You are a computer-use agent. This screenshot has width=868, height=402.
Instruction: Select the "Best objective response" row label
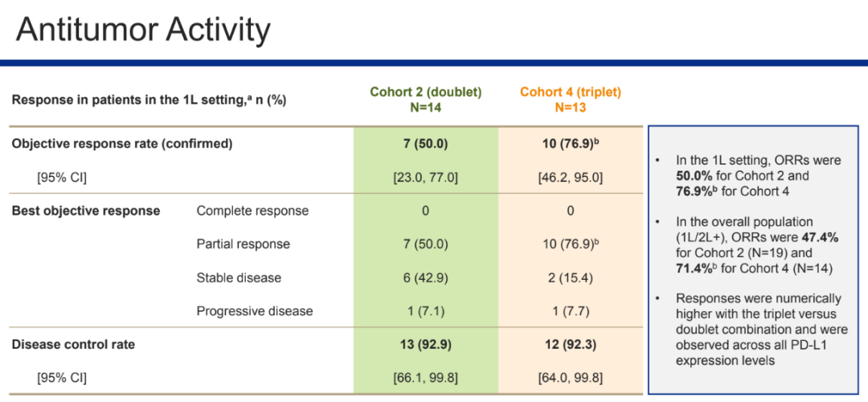click(x=85, y=211)
